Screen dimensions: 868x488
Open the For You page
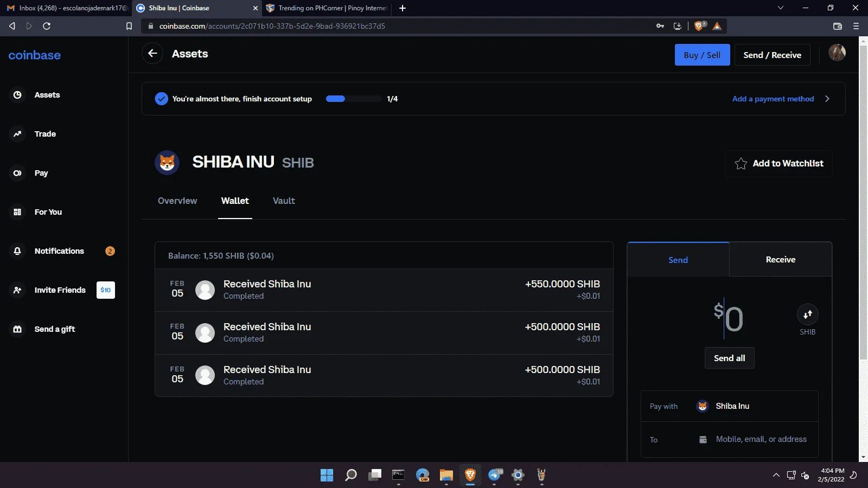coord(37,212)
